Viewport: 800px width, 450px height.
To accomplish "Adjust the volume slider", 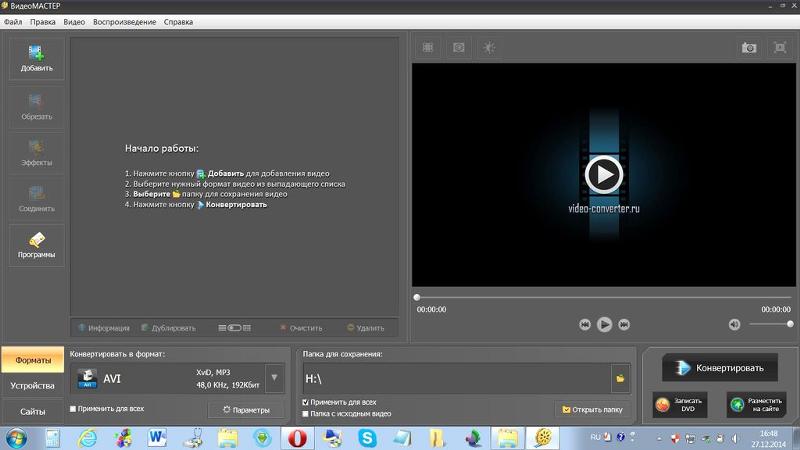I will (771, 324).
